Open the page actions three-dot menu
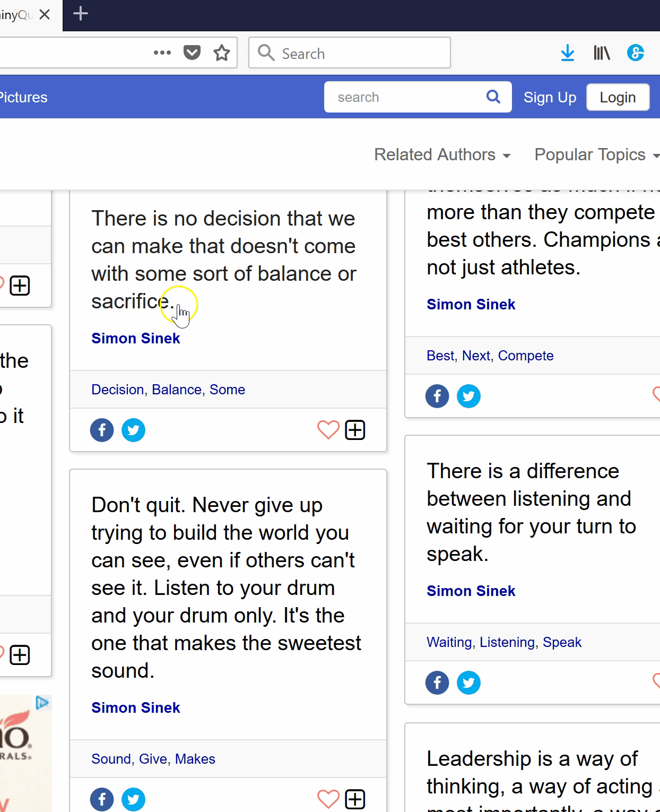Image resolution: width=660 pixels, height=812 pixels. coord(162,53)
